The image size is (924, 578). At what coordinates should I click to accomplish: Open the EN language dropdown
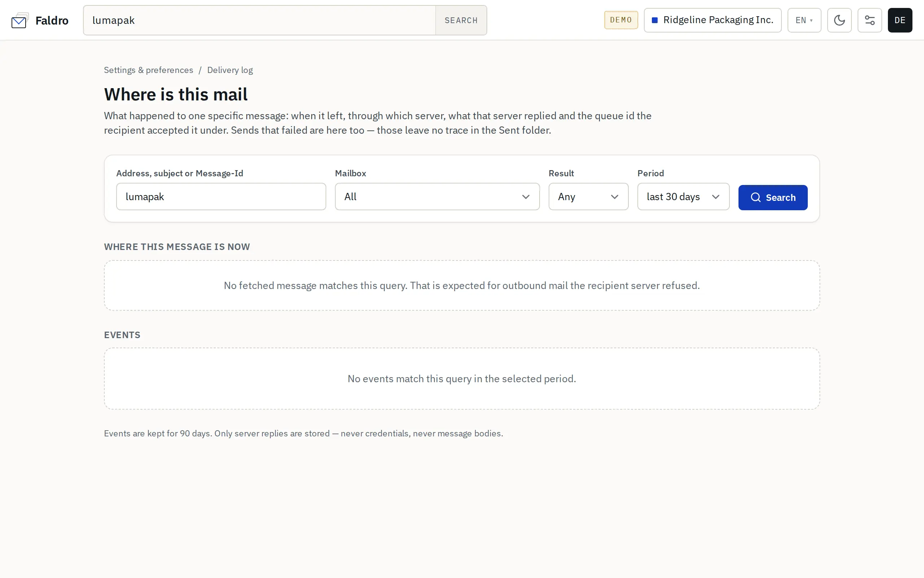(x=804, y=20)
